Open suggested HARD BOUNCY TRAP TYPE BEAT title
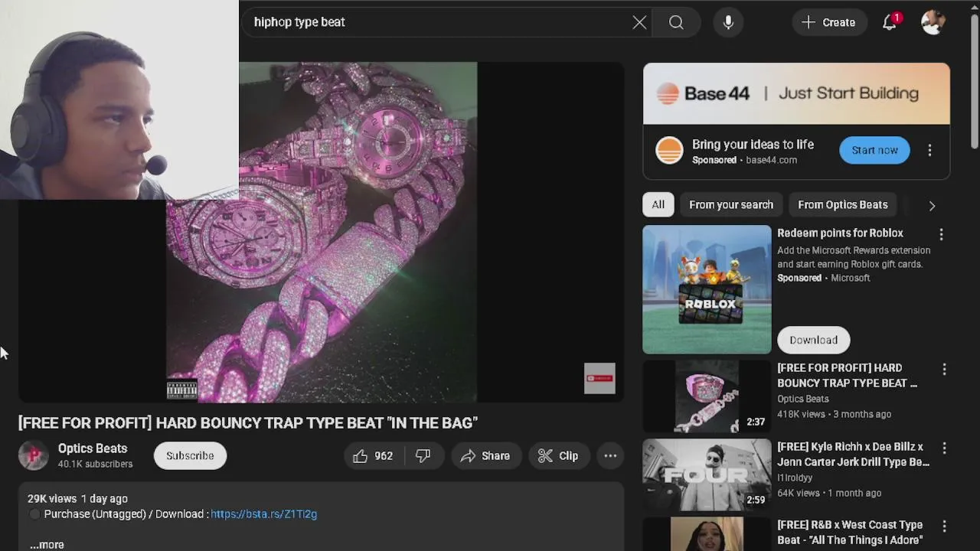Screen dimensions: 980x551 pos(847,376)
